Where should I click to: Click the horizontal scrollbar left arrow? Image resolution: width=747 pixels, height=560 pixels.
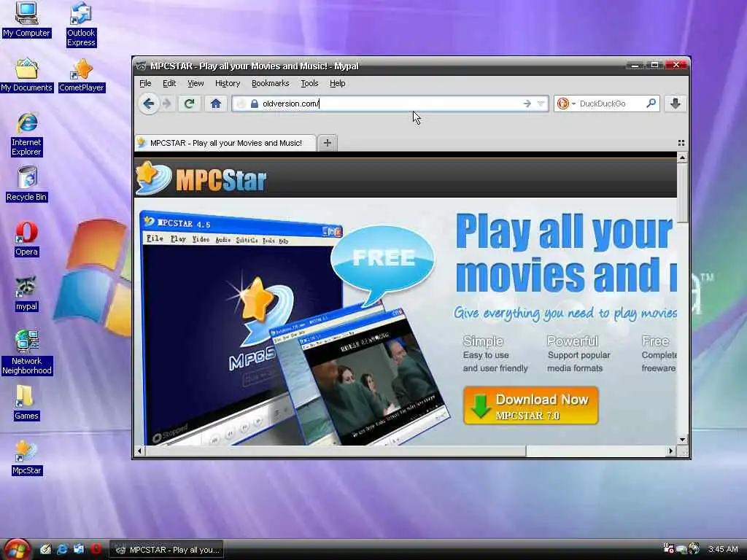coord(139,451)
